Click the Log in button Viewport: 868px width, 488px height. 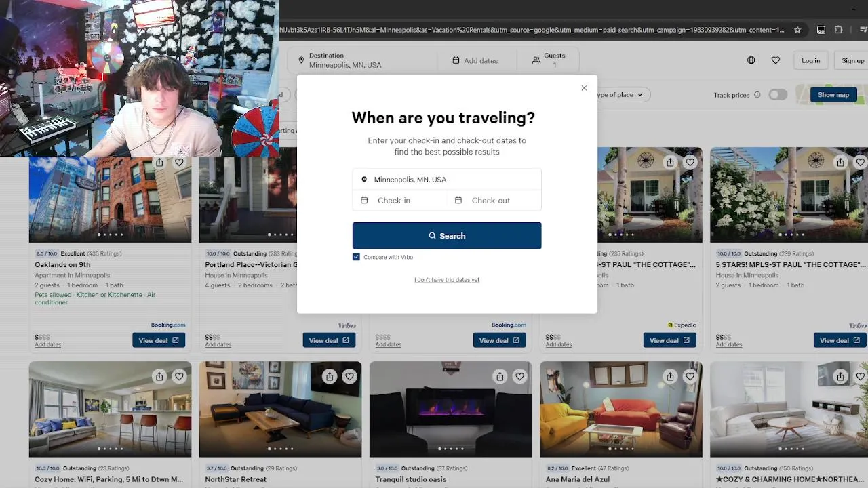click(810, 60)
